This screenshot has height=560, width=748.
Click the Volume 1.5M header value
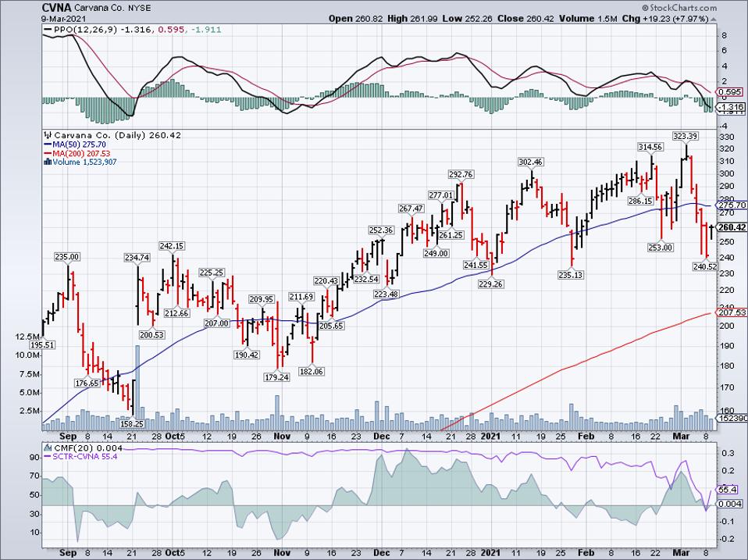tap(589, 19)
